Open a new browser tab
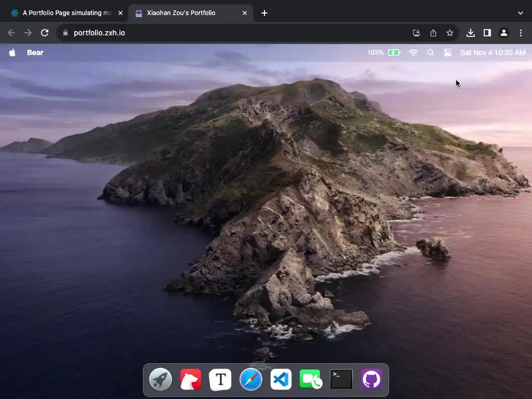 (264, 13)
